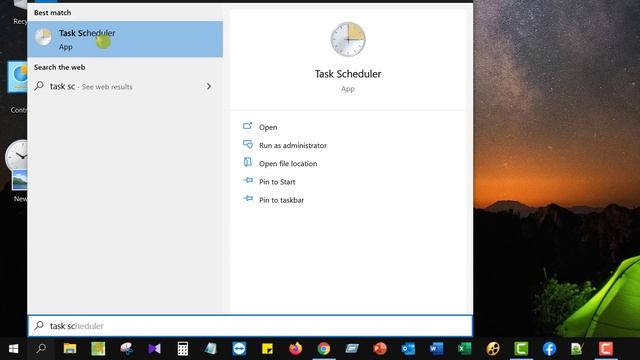Select Pin to taskbar
Viewport: 640px width, 360px height.
point(281,200)
